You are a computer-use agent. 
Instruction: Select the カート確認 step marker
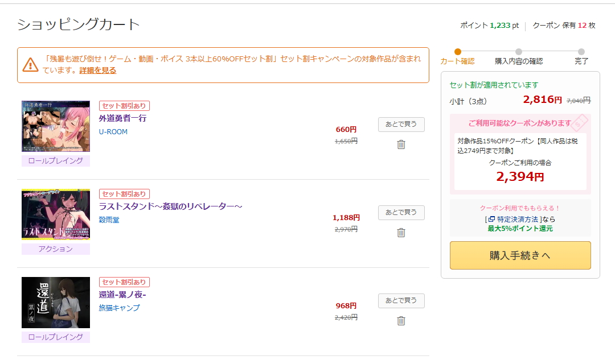[x=458, y=52]
